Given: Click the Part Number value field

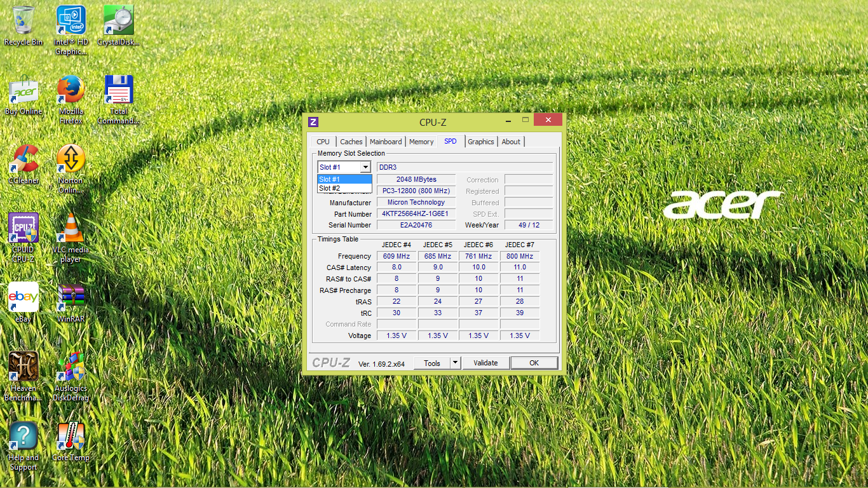Looking at the screenshot, I should (x=416, y=214).
